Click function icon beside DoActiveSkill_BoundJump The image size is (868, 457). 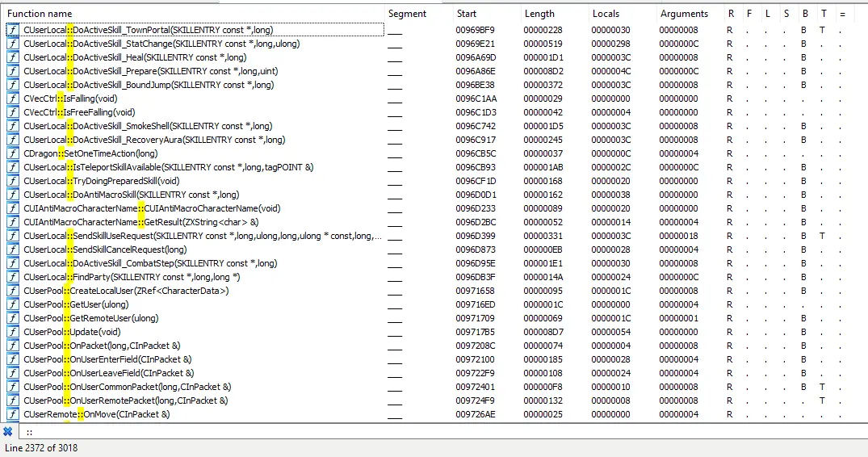tap(12, 85)
